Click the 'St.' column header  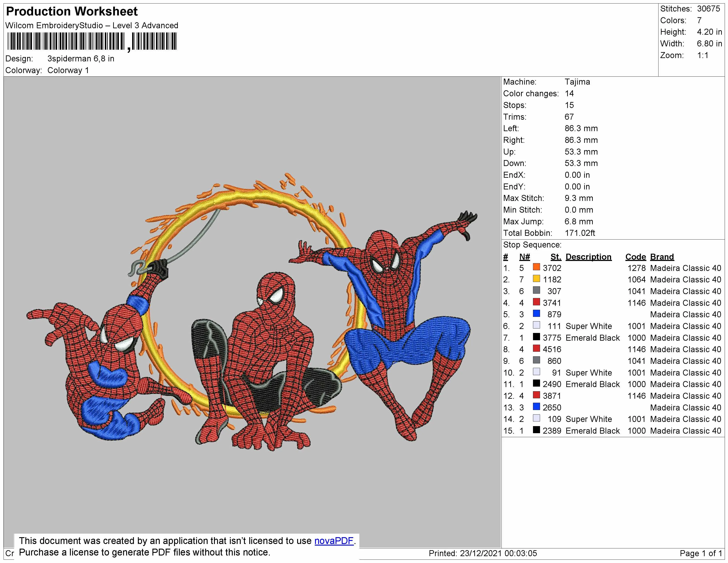pos(556,257)
